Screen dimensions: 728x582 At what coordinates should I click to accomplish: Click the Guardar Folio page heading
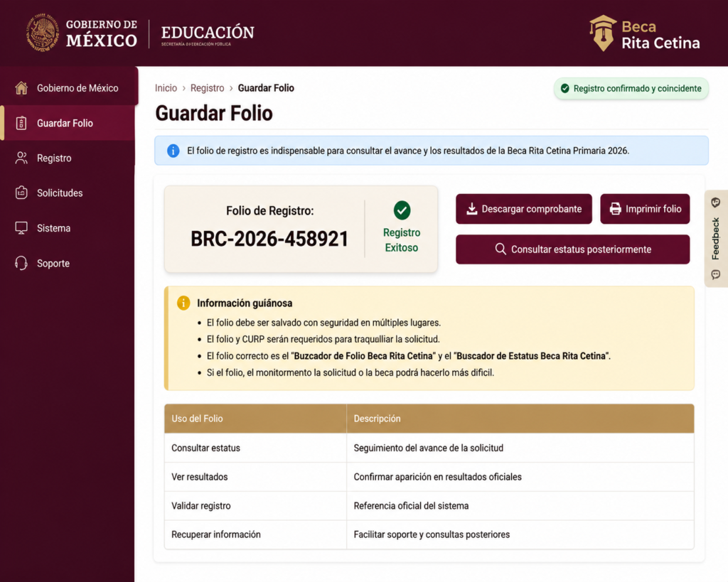(214, 113)
